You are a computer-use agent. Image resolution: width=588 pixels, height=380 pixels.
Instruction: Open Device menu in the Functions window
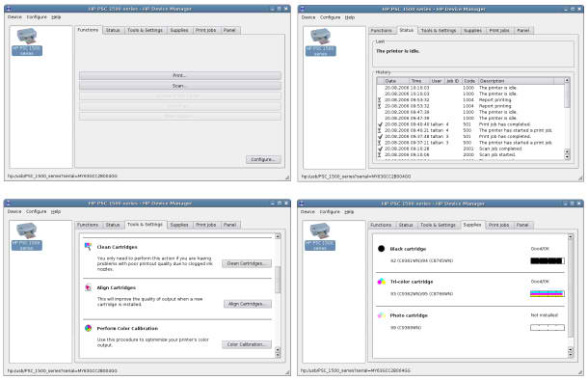coord(14,17)
